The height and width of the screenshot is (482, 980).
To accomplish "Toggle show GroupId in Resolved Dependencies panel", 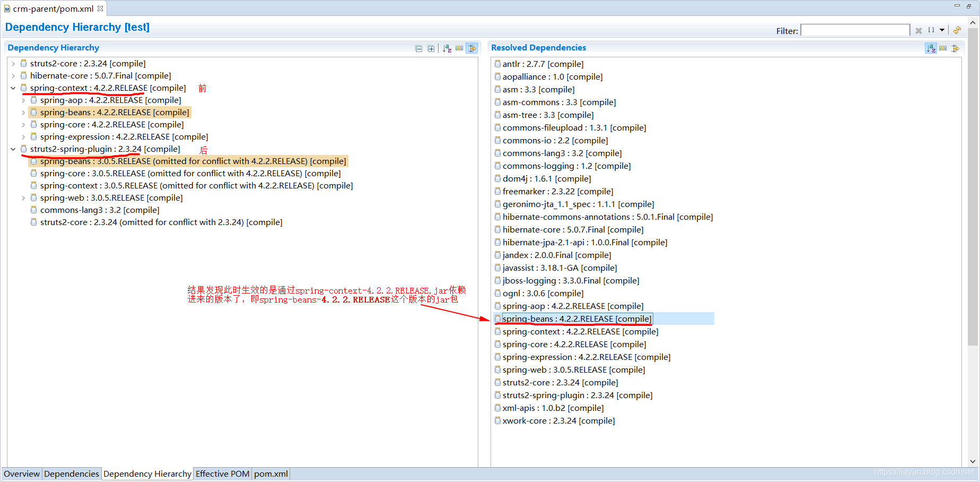I will point(943,48).
